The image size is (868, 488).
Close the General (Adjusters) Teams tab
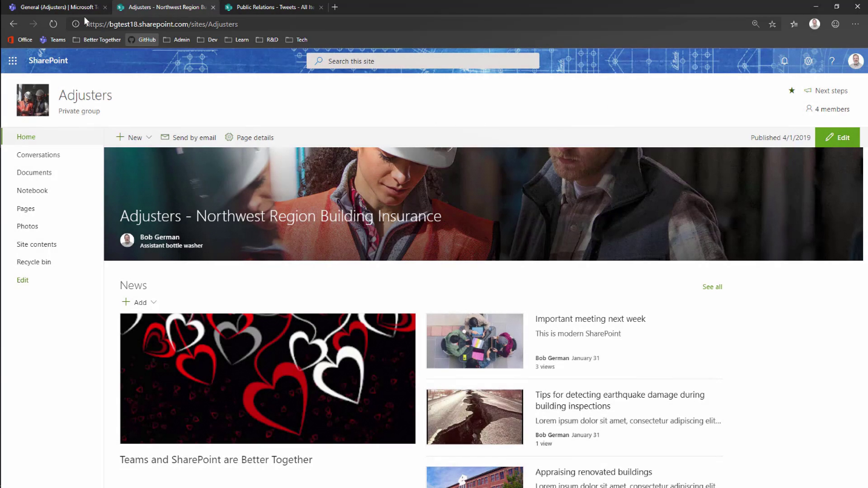click(x=105, y=7)
